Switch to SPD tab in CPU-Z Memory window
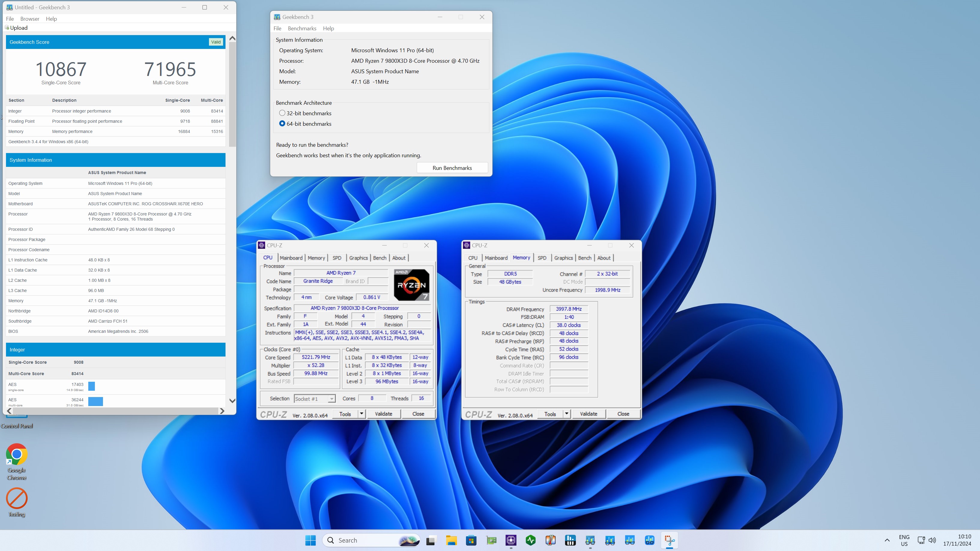This screenshot has width=980, height=551. click(x=542, y=258)
